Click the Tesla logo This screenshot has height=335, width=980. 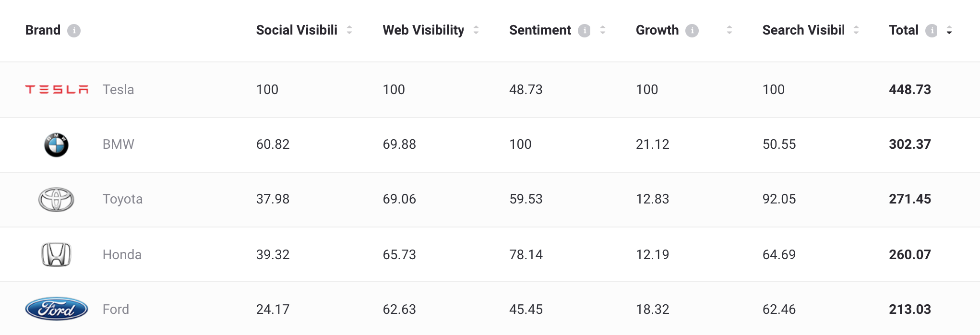click(57, 90)
